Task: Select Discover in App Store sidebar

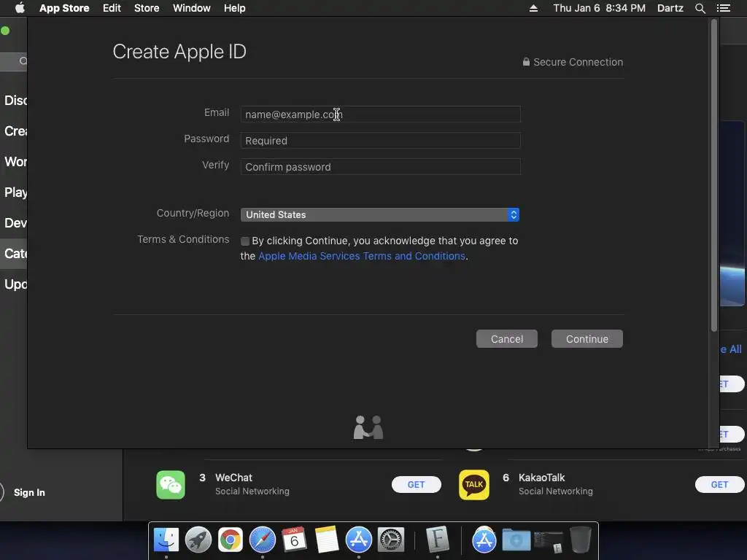Action: coord(15,101)
